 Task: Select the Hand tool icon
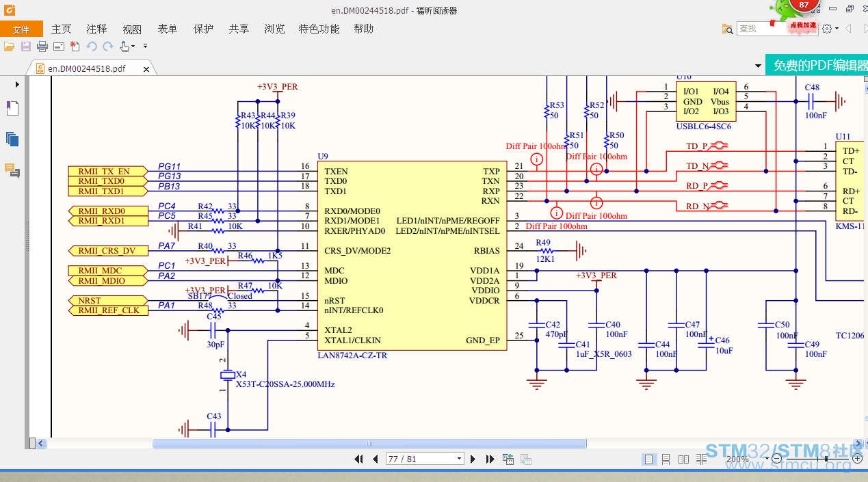(x=124, y=46)
